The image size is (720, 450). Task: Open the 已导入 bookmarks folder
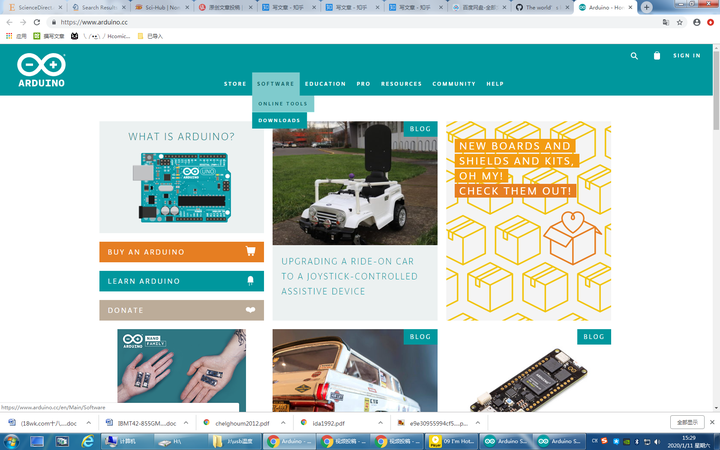(x=150, y=36)
